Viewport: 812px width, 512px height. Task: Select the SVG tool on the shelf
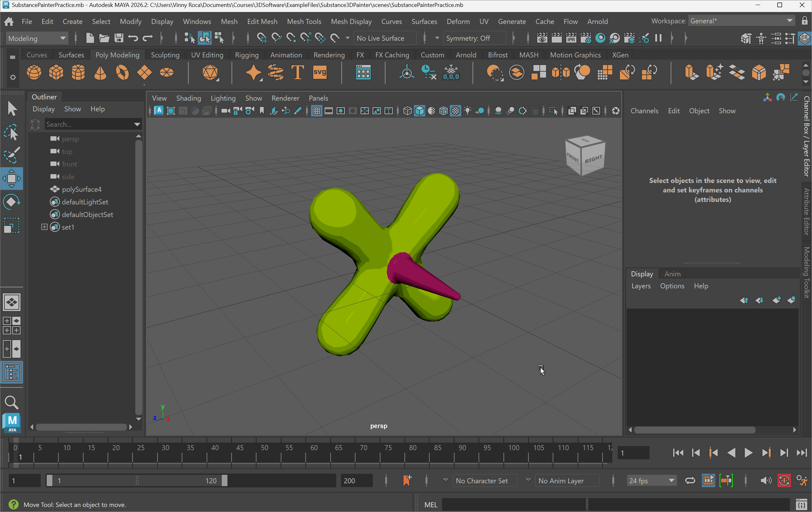click(319, 72)
